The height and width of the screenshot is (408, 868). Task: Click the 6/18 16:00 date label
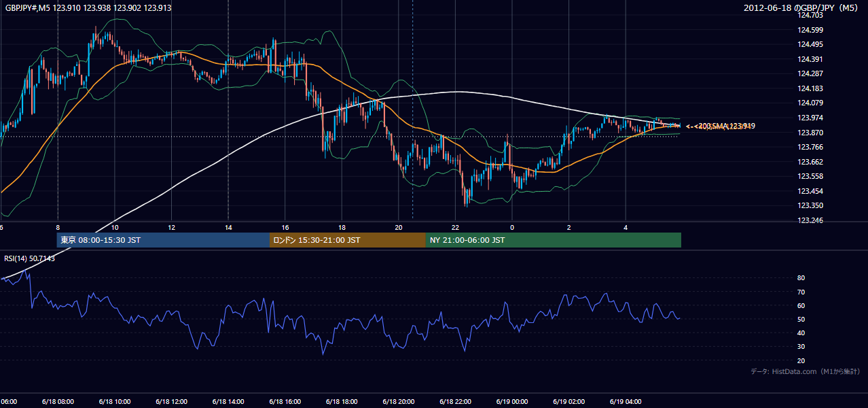click(x=285, y=402)
